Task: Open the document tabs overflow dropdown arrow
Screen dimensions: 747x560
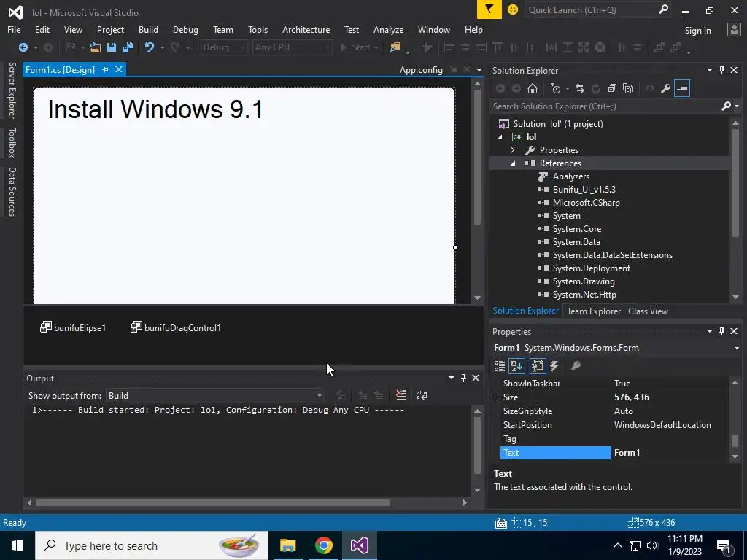Action: point(479,70)
